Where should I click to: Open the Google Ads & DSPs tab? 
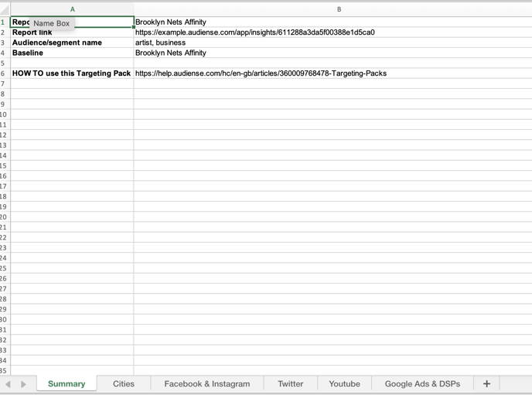[422, 384]
